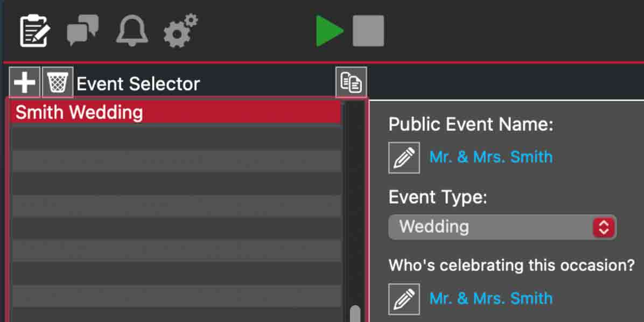Click Mr. & Mrs. Smith under Public Event Name
This screenshot has height=322, width=644.
(x=491, y=157)
